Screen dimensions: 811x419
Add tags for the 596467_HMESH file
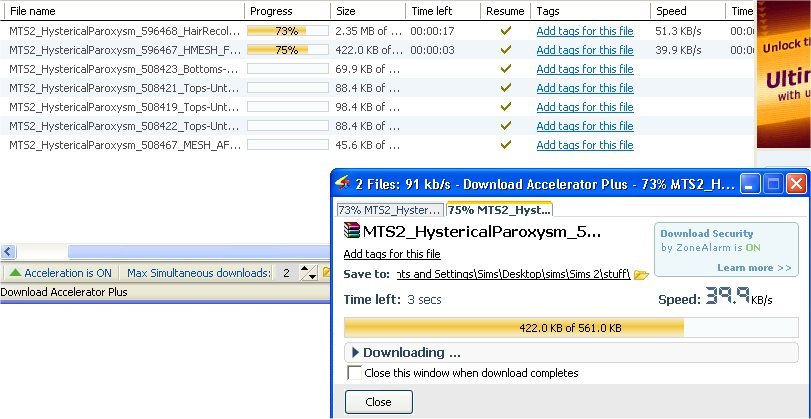pyautogui.click(x=585, y=50)
